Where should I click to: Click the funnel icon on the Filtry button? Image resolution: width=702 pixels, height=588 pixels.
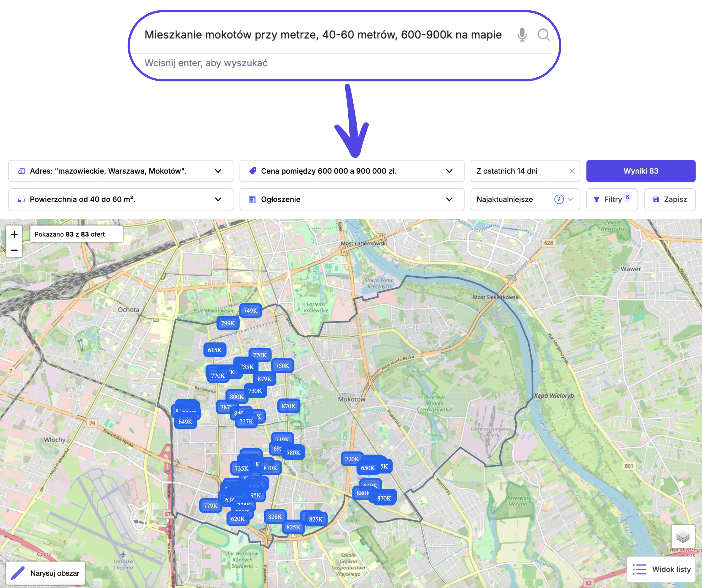coord(597,199)
